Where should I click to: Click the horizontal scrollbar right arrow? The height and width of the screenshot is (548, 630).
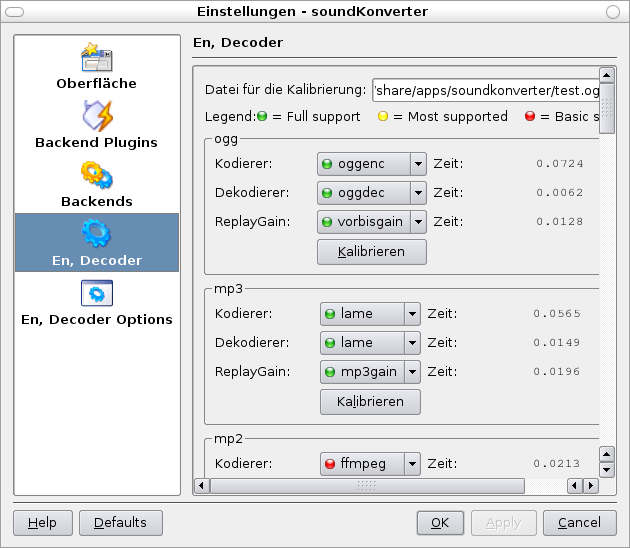(x=591, y=486)
